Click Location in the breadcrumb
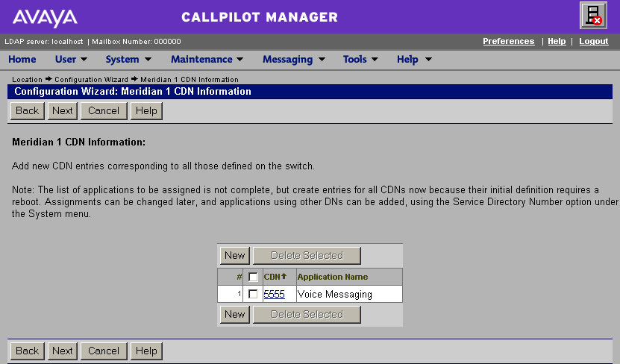 (x=27, y=80)
